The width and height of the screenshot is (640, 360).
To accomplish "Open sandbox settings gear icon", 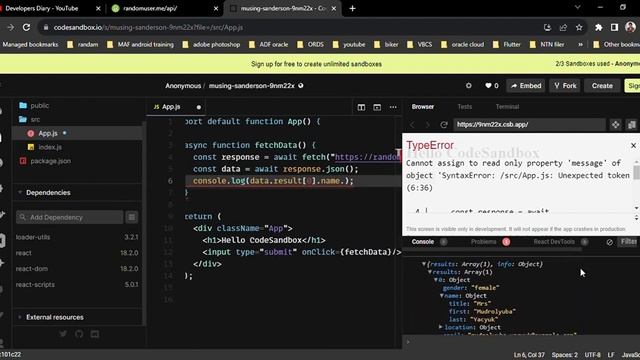I will [469, 86].
